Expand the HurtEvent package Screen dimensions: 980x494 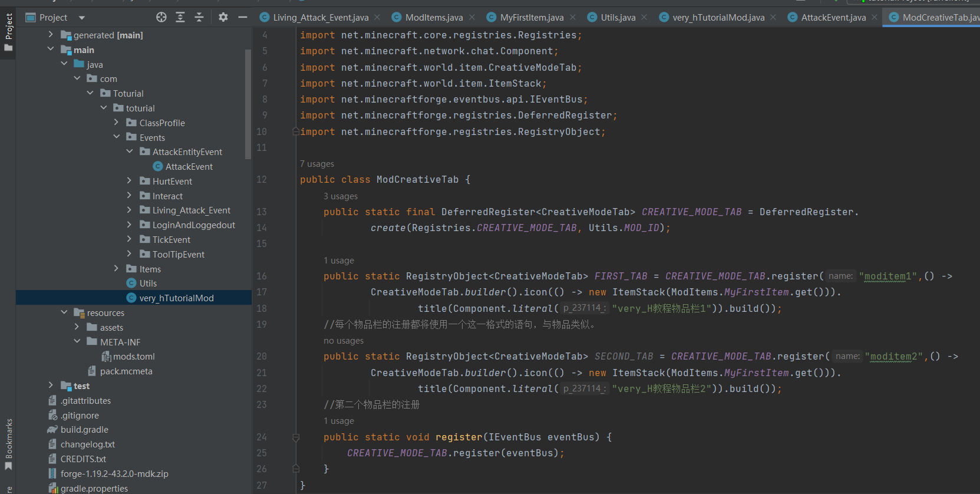pyautogui.click(x=129, y=180)
